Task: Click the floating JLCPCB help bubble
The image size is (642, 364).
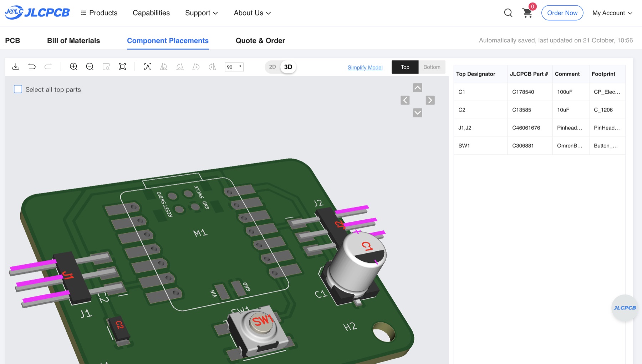Action: (625, 308)
